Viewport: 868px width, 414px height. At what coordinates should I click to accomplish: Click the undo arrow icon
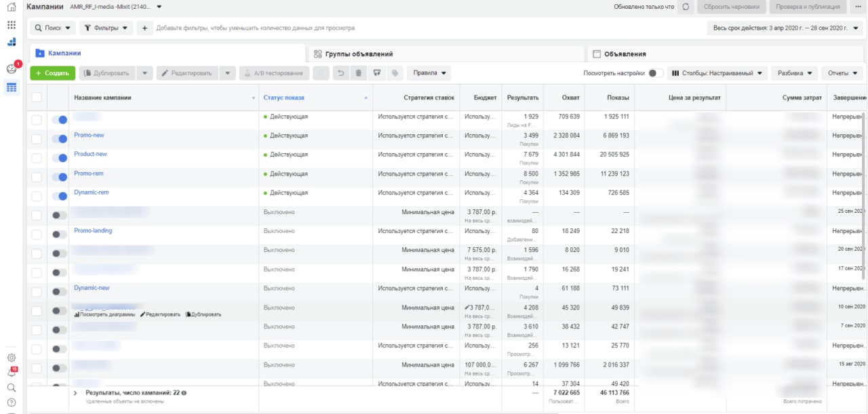point(341,73)
